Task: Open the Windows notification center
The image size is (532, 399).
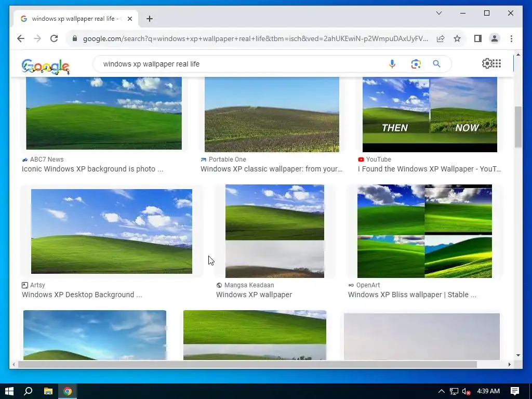Action: (515, 391)
